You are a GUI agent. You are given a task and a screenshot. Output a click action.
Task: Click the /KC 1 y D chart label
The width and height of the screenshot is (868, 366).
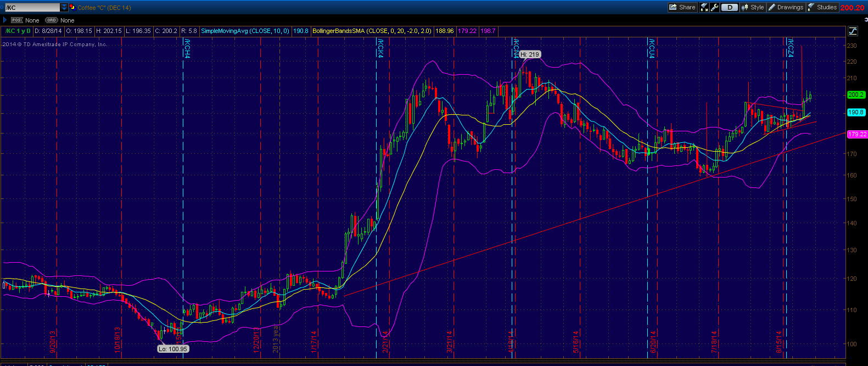[18, 31]
